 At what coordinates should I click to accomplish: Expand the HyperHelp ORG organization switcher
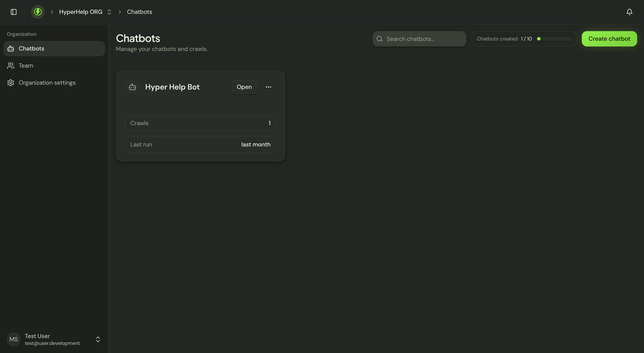click(x=109, y=12)
